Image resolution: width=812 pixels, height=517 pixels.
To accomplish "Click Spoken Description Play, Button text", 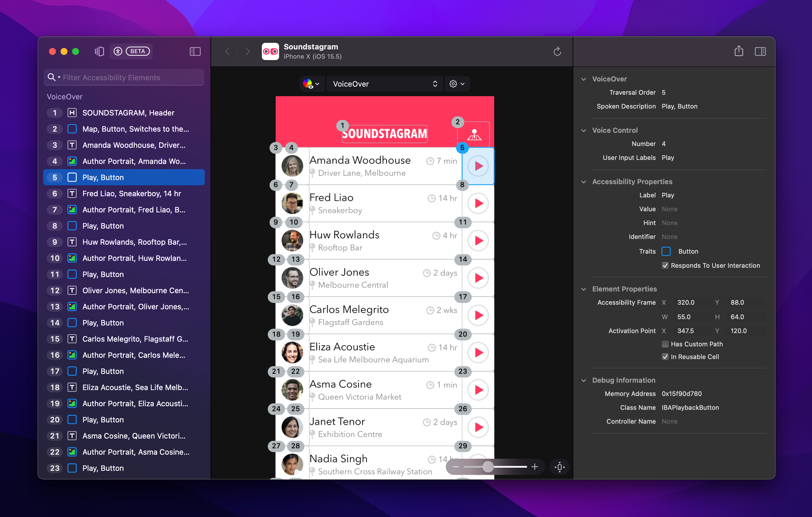I will click(680, 106).
